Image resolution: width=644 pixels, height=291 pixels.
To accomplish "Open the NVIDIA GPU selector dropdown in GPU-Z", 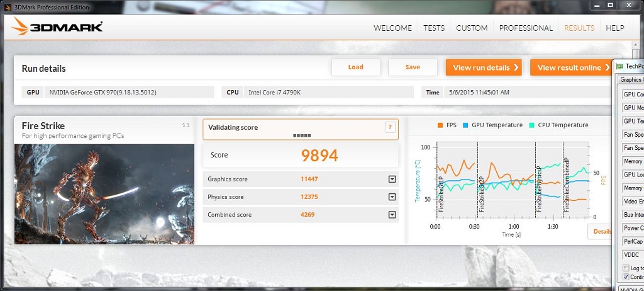I will pyautogui.click(x=631, y=288).
